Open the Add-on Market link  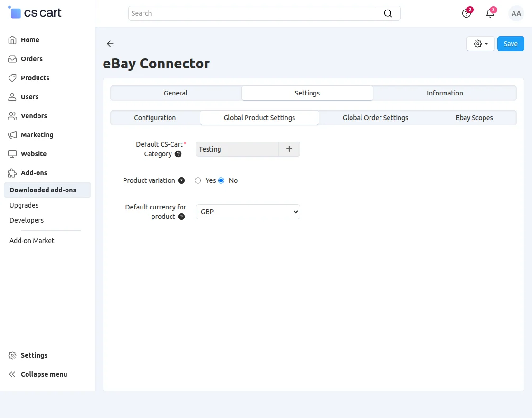(32, 241)
